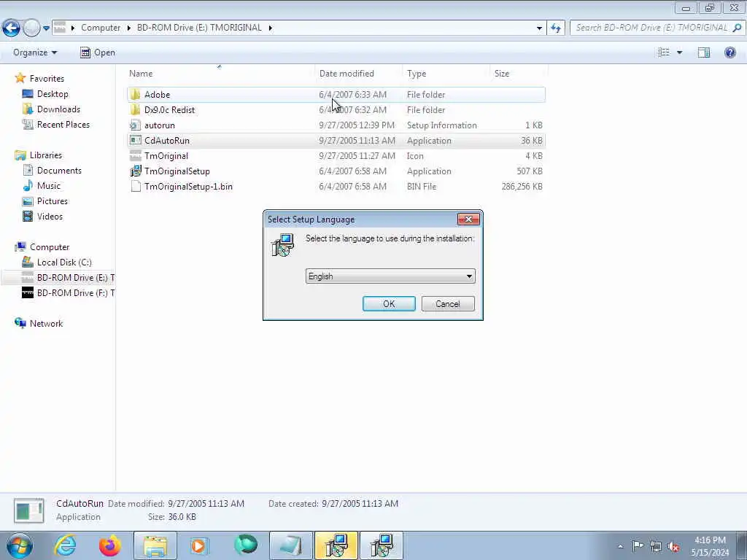Viewport: 747px width, 560px height.
Task: Click the highlighted setup taskbar button
Action: pyautogui.click(x=336, y=545)
